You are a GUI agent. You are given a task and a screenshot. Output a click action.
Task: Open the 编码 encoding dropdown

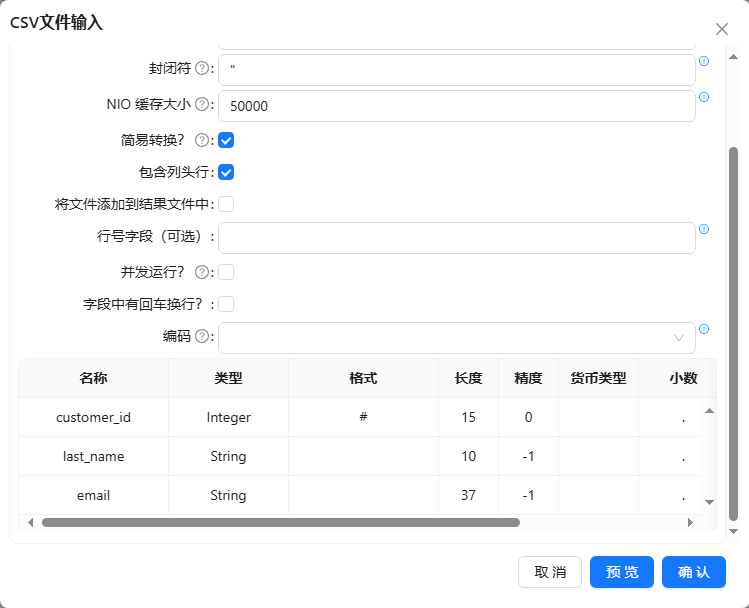456,338
